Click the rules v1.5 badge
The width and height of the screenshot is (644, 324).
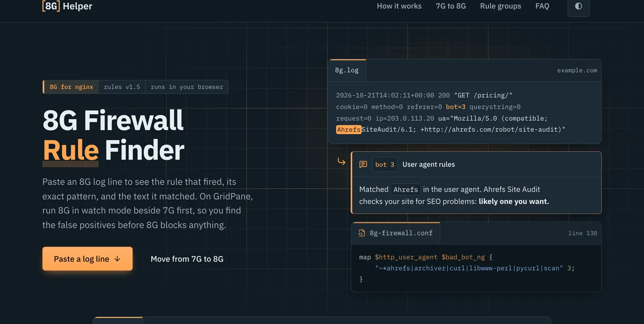click(x=122, y=87)
